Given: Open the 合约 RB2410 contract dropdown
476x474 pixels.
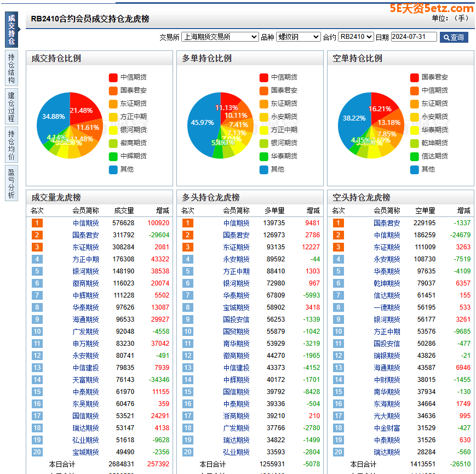Looking at the screenshot, I should pos(355,37).
